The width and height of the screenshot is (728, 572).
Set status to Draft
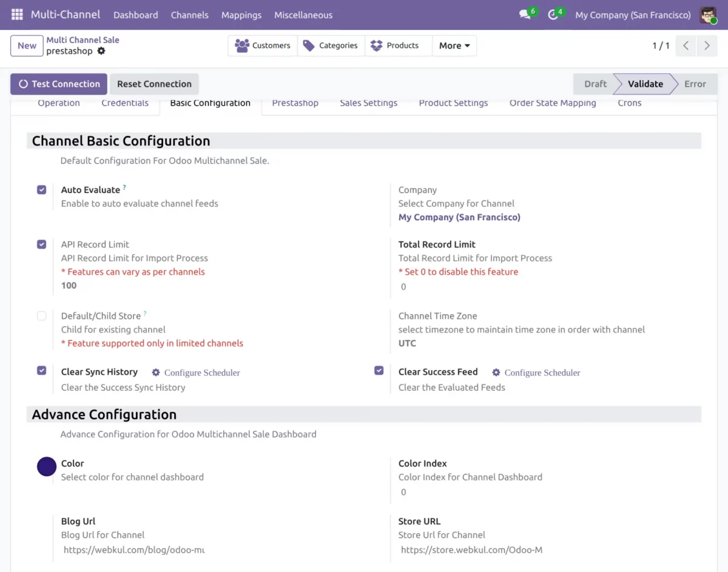595,84
